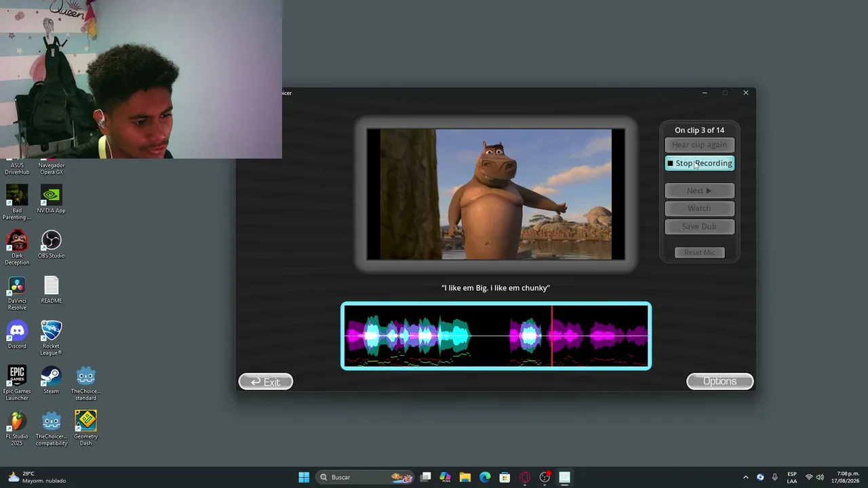The height and width of the screenshot is (488, 868).
Task: Select TheChoicer compatibility desktop icon
Action: click(52, 428)
